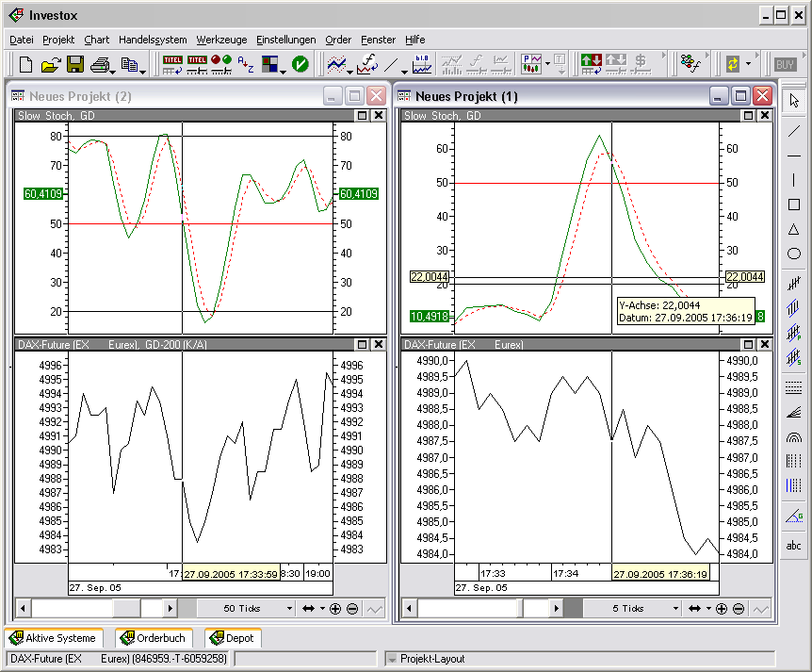The image size is (812, 672).
Task: Click the green checkmark toolbar icon
Action: [x=300, y=64]
